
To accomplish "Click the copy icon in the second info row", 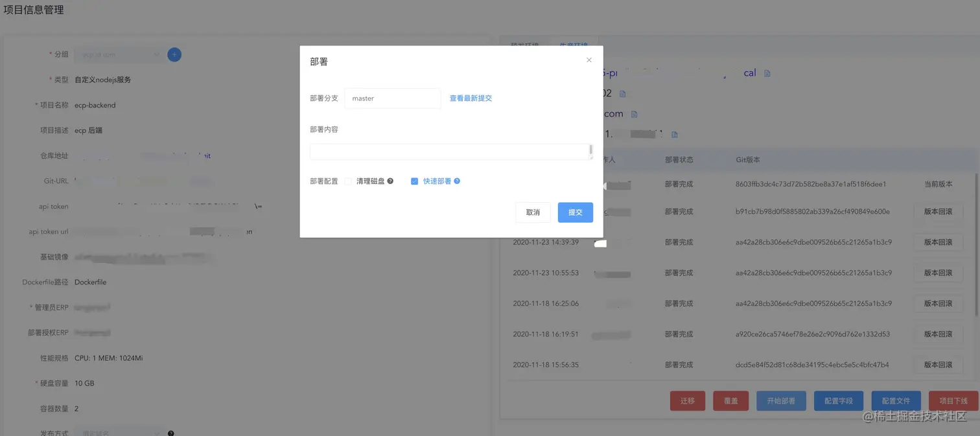I will pos(623,94).
